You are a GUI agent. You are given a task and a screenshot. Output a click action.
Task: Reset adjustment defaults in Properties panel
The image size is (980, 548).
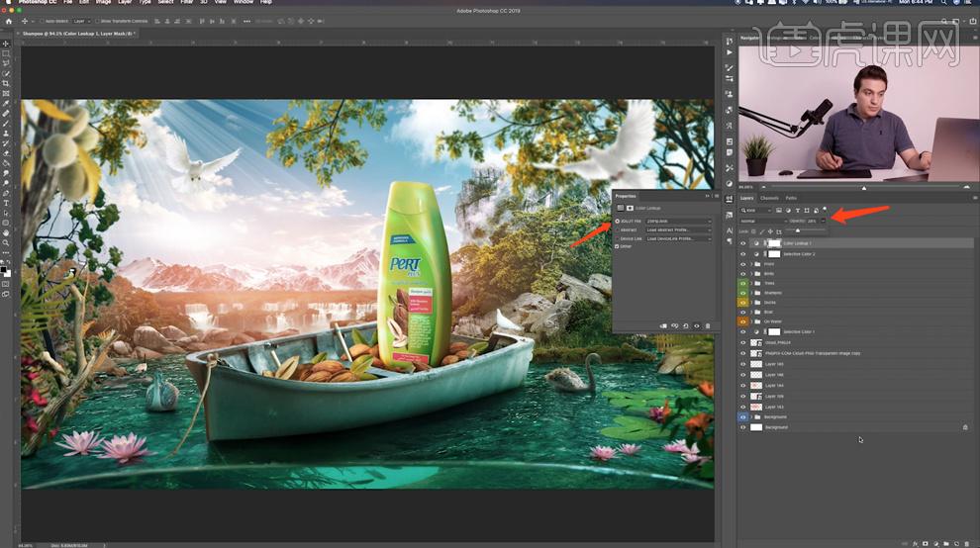pyautogui.click(x=685, y=325)
